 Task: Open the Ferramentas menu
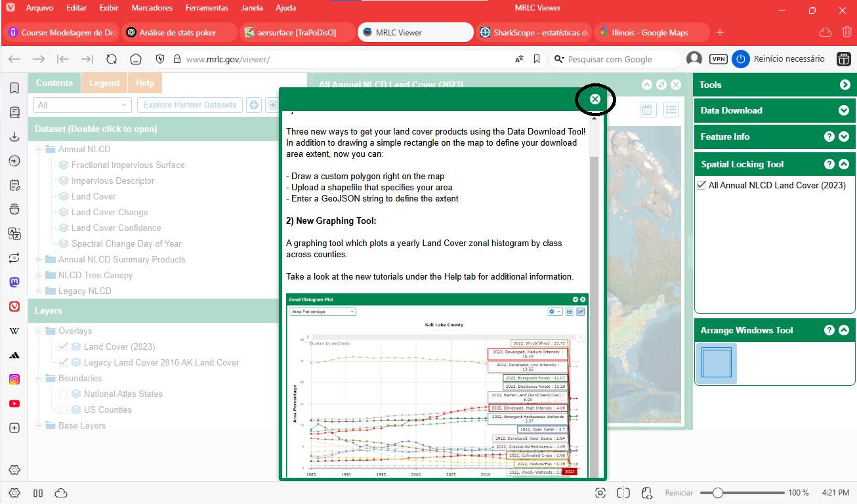[207, 8]
